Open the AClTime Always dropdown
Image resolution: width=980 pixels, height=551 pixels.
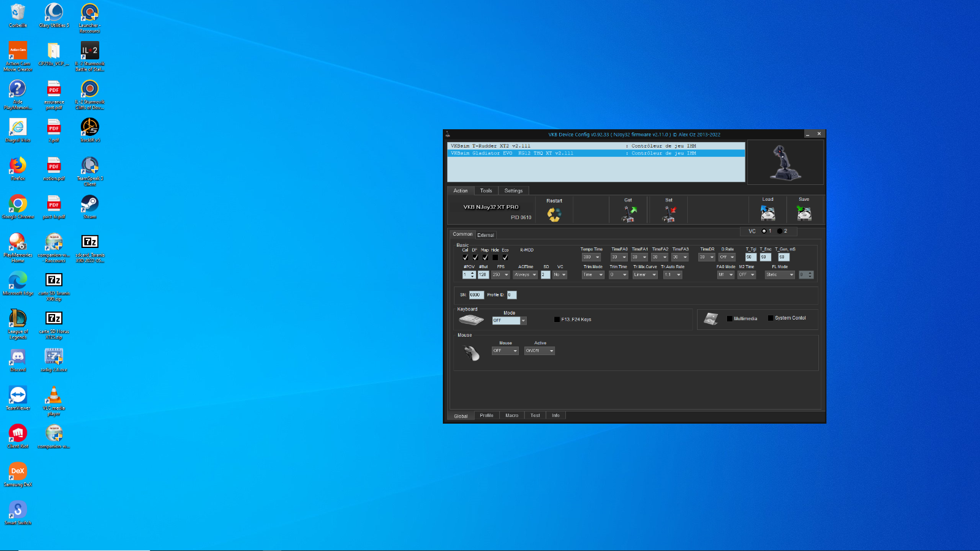526,275
